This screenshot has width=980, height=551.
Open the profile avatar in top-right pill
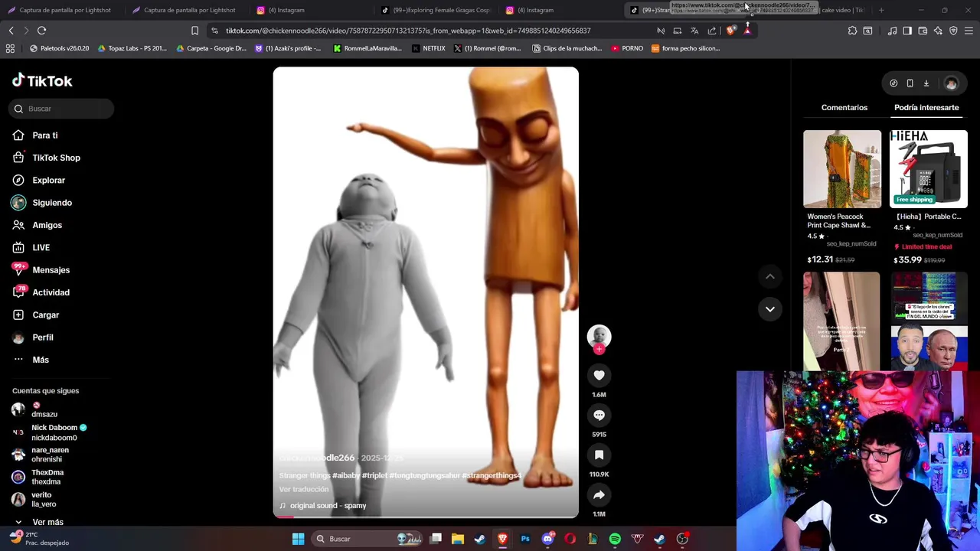951,83
